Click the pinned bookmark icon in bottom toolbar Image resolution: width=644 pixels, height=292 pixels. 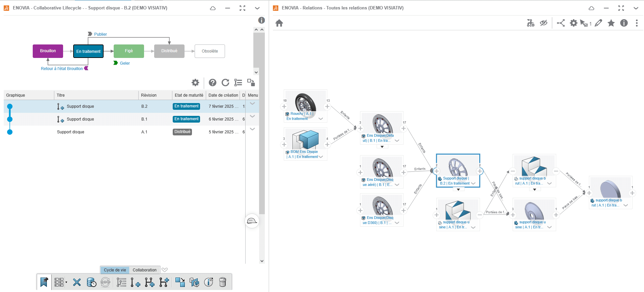[44, 282]
